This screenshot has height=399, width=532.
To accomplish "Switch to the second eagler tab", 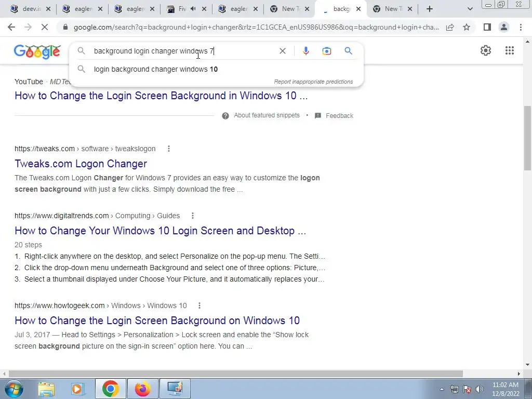I will (x=135, y=9).
